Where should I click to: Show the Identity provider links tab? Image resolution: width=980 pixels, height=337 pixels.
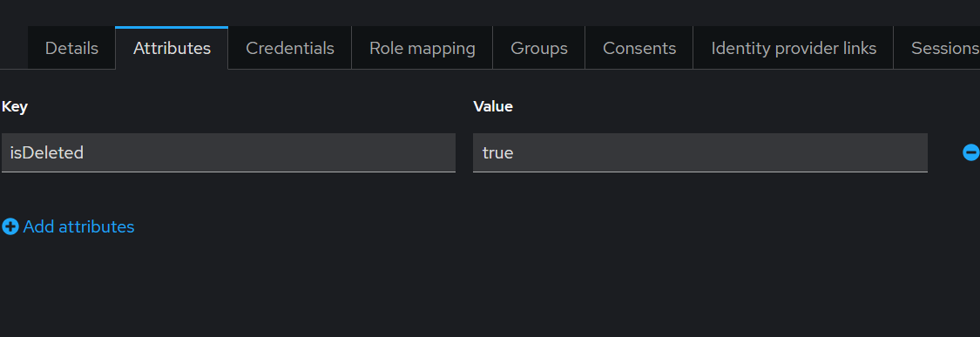coord(794,48)
